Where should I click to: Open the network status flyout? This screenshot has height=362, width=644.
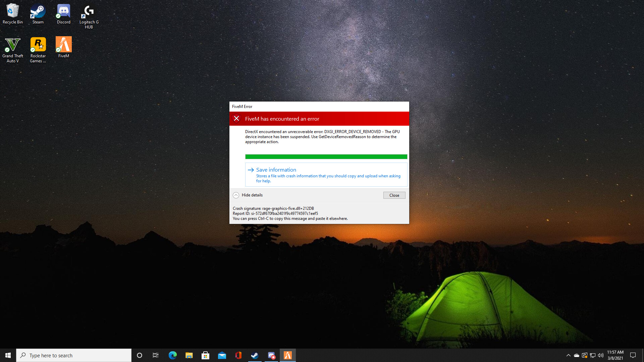pyautogui.click(x=592, y=355)
